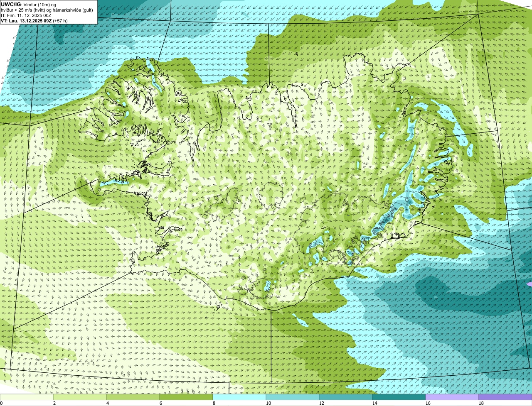532x406 pixels.
Task: Click the '8' label on the wind scale
Action: pos(214,403)
